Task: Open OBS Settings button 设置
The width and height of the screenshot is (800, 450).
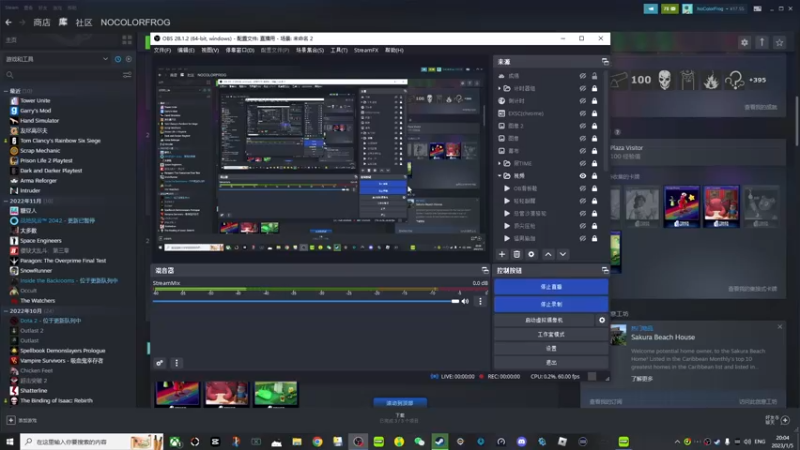Action: point(551,348)
